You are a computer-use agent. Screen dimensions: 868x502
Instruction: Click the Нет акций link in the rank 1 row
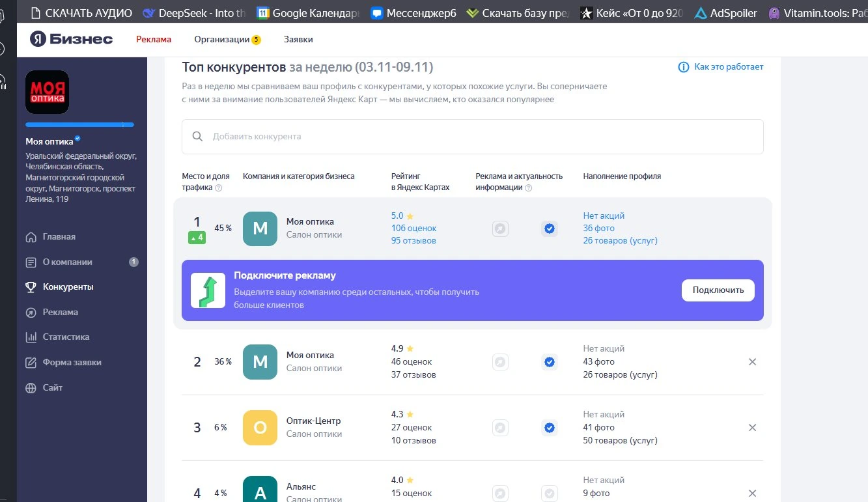click(604, 216)
